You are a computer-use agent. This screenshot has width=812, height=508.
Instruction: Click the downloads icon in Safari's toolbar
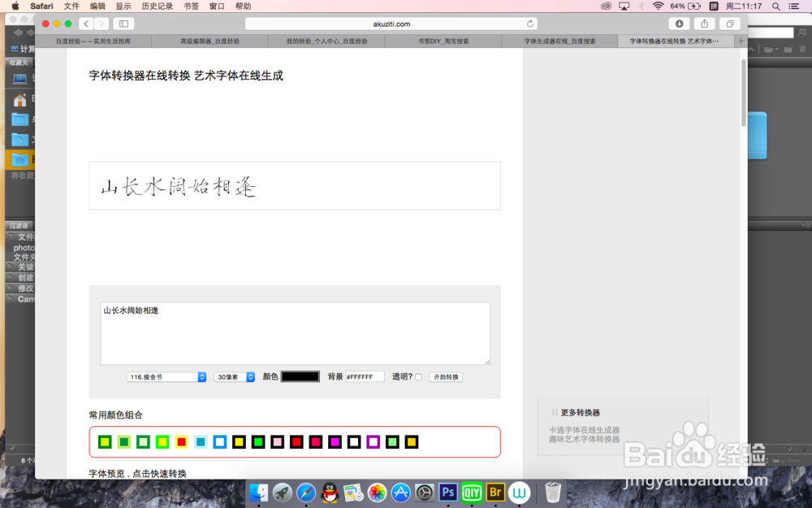coord(678,24)
